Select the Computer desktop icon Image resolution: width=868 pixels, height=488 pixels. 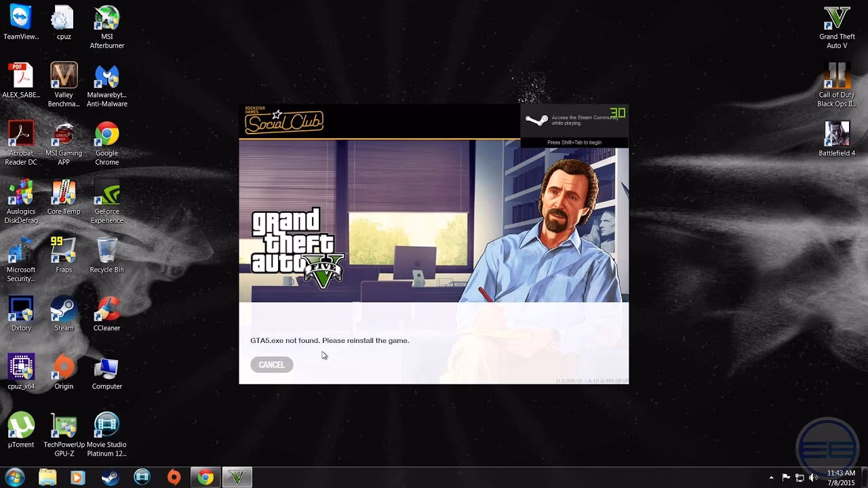tap(107, 373)
